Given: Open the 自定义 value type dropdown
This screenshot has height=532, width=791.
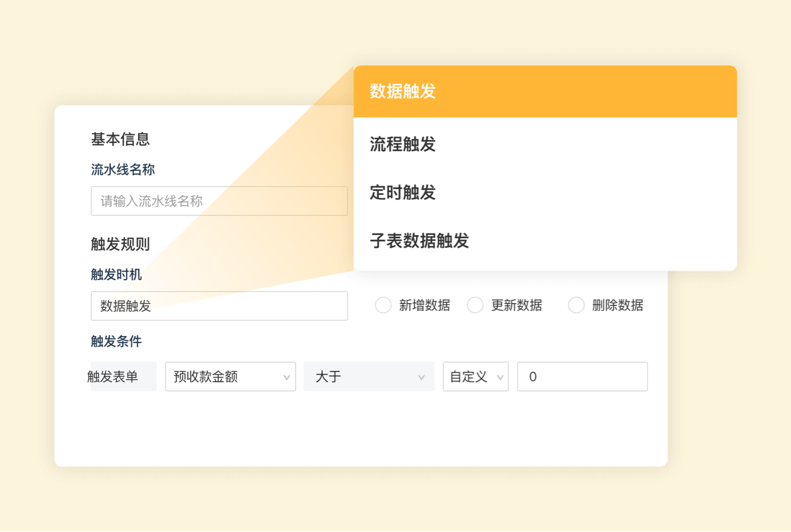Looking at the screenshot, I should coord(475,376).
